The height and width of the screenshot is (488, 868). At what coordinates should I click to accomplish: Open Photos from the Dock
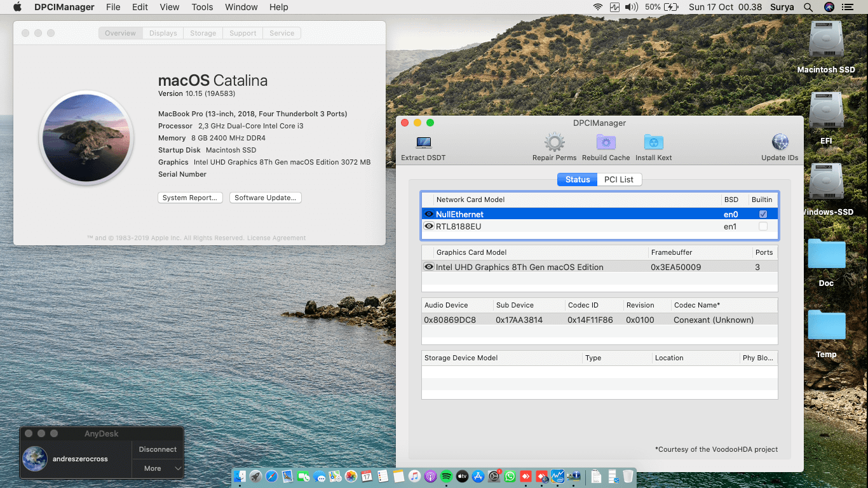[351, 476]
